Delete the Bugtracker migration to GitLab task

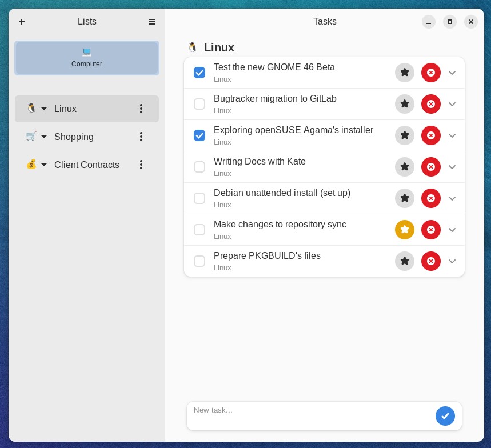[431, 104]
